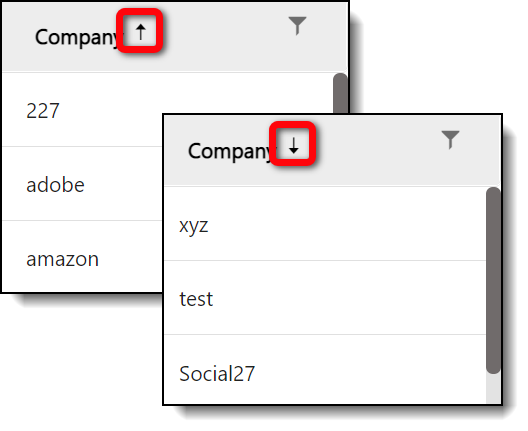Select the Social27 company row
This screenshot has height=431, width=528.
pos(325,369)
